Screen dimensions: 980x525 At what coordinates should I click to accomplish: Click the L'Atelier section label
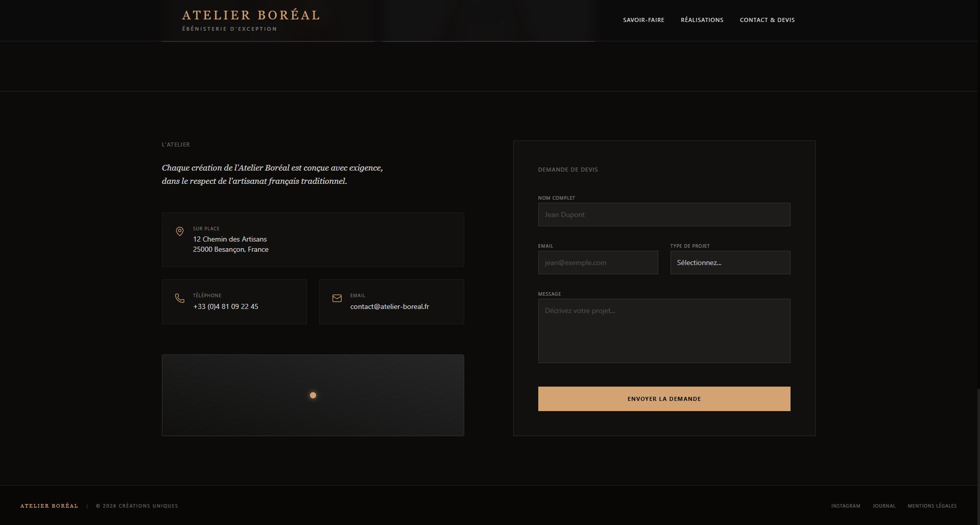(176, 145)
